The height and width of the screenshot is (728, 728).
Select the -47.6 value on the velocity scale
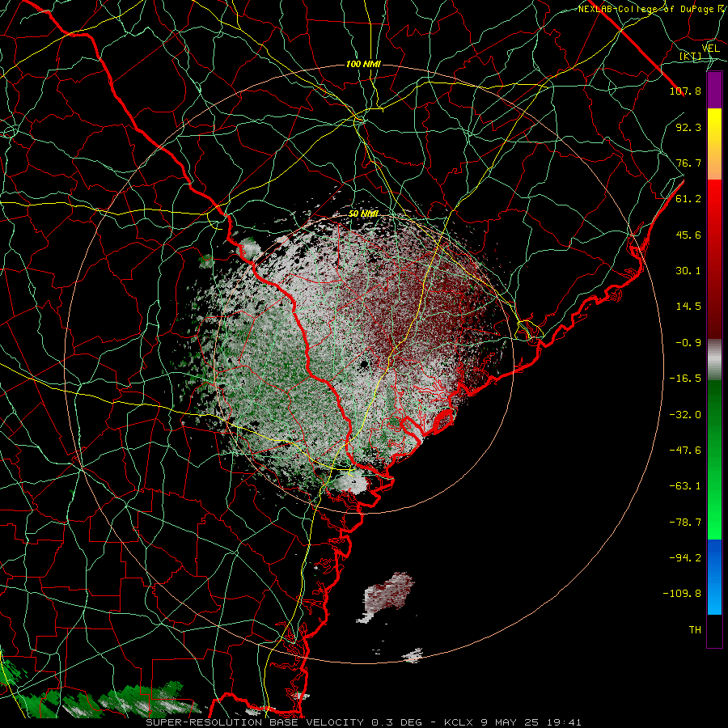(x=685, y=451)
